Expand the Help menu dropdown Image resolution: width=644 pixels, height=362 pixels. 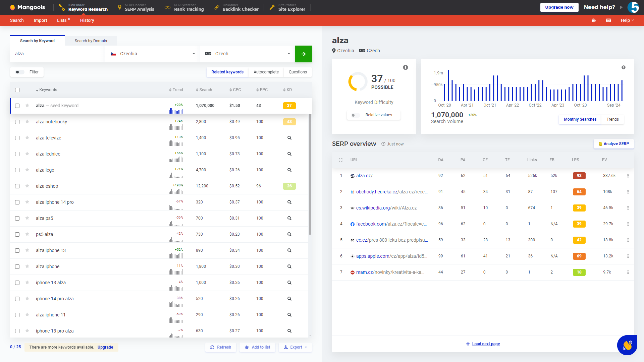pyautogui.click(x=627, y=20)
